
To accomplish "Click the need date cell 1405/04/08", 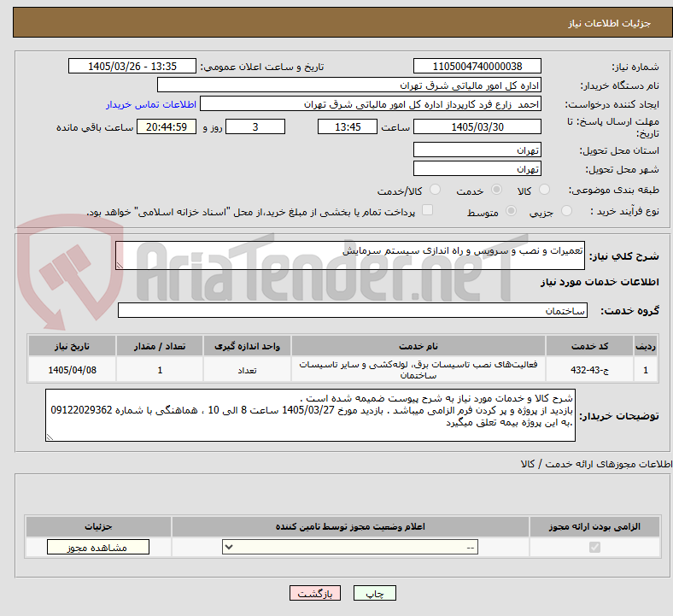I will pos(72,370).
